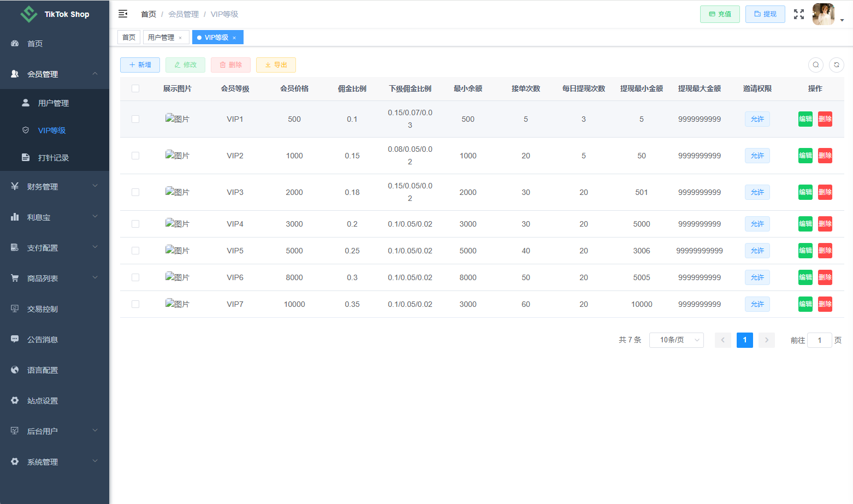Image resolution: width=853 pixels, height=504 pixels.
Task: Open 语言配置 in the sidebar
Action: pos(55,370)
